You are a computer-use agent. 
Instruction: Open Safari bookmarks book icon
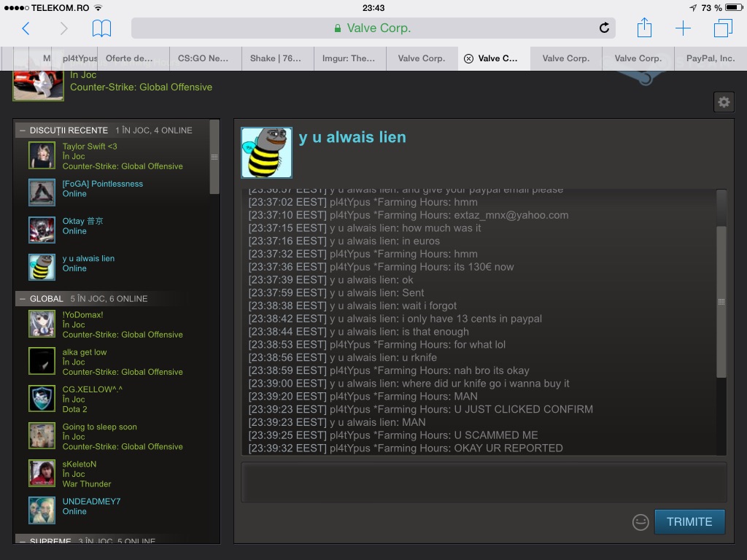pyautogui.click(x=101, y=28)
